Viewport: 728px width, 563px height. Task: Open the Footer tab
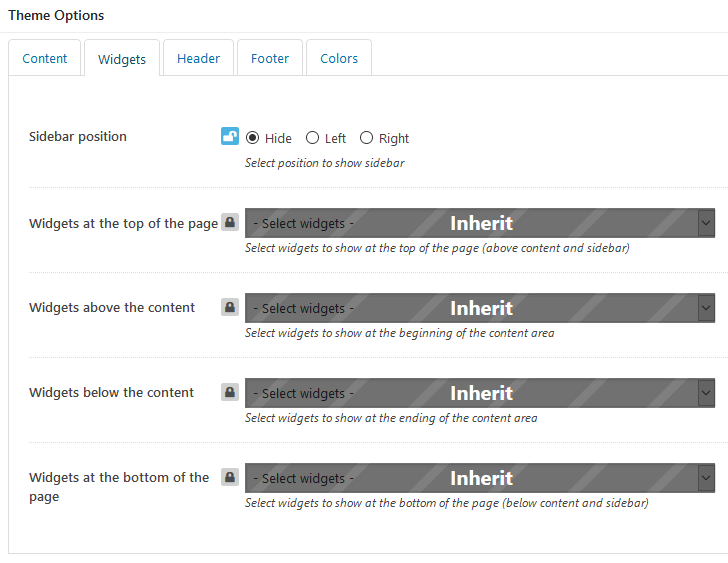pyautogui.click(x=270, y=58)
